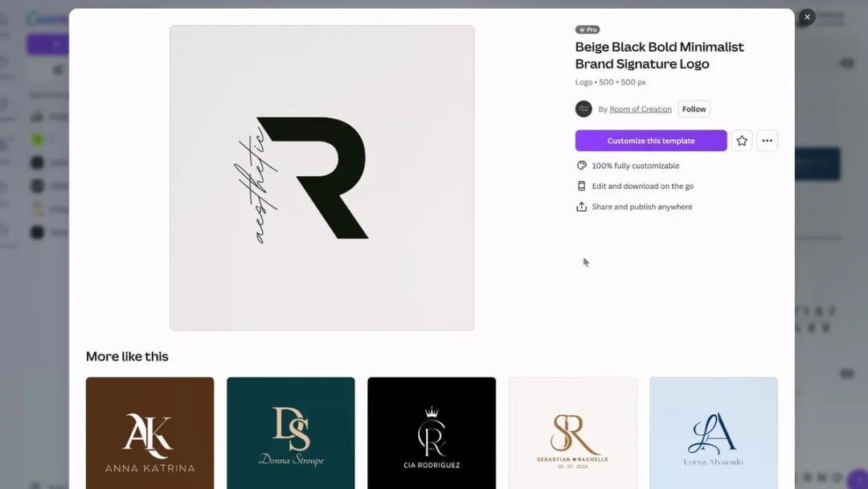Click 'Edit and download on the go' text
This screenshot has height=489, width=868.
tap(643, 186)
